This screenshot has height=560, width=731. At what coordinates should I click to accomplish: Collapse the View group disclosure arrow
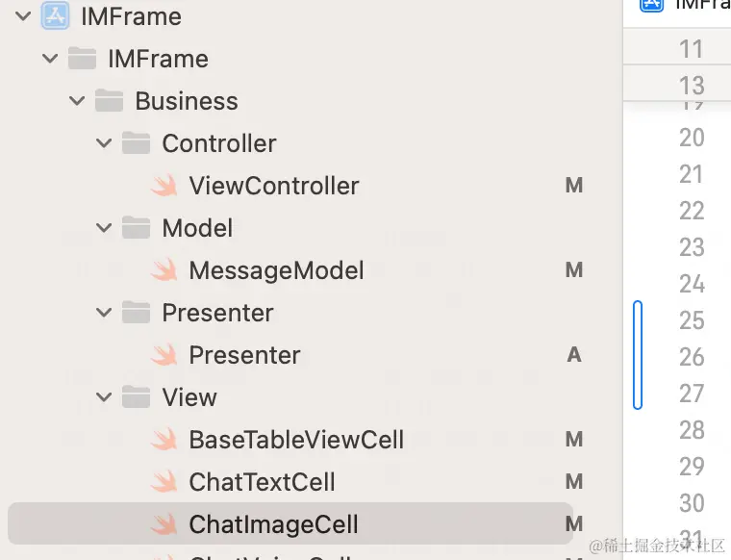pos(104,397)
